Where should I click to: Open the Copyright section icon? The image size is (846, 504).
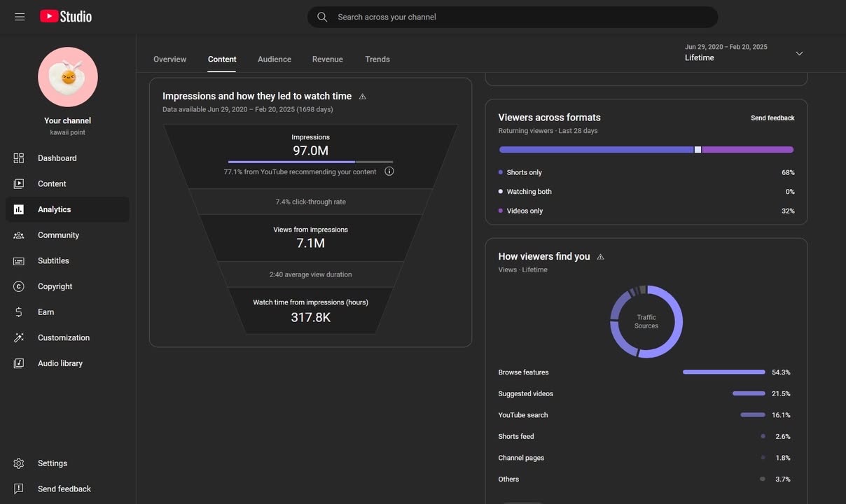19,286
